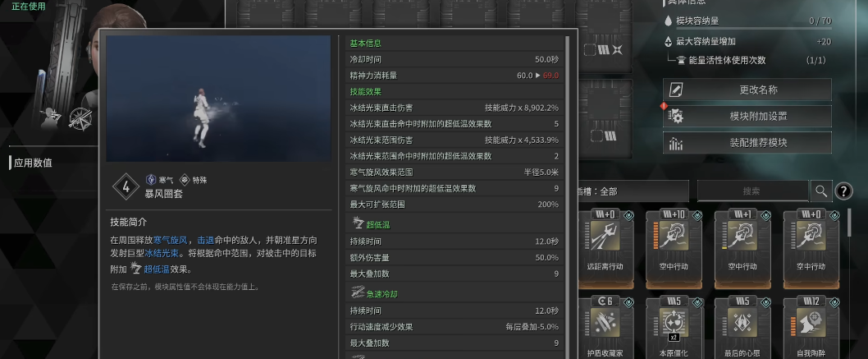Click the 技能威力 x 4,533.9% value

click(x=522, y=140)
